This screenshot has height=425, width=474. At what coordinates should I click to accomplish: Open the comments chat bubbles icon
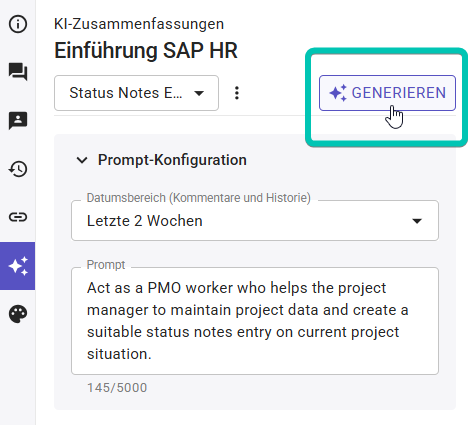tap(18, 72)
